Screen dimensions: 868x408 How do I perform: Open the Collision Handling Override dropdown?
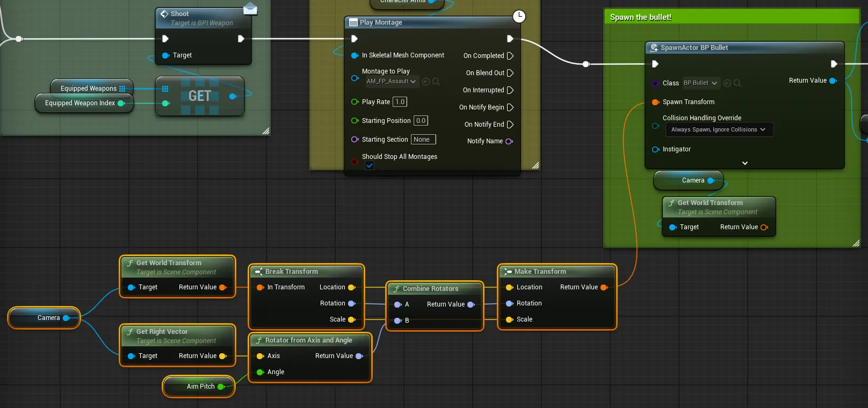[x=719, y=129]
